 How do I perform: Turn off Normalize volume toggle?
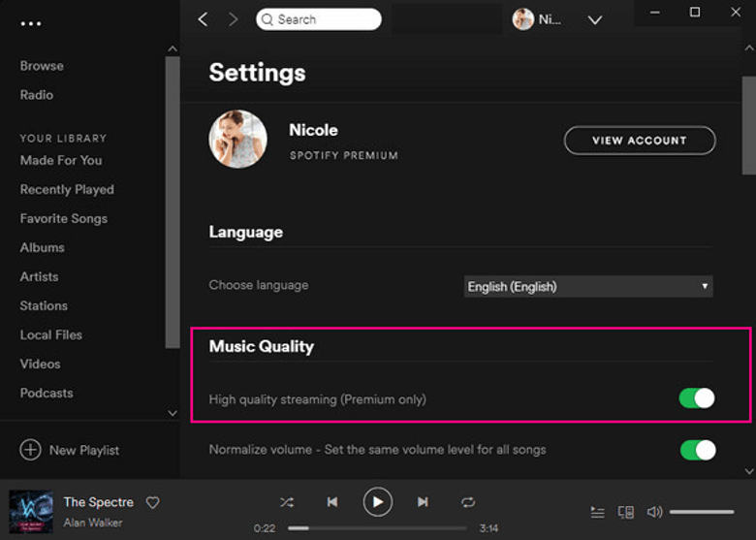[698, 450]
